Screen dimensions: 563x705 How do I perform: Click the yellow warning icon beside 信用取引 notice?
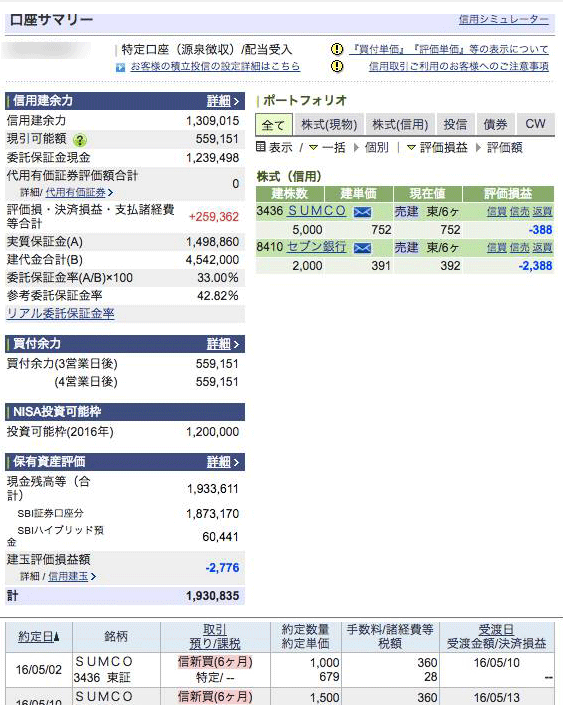click(x=337, y=66)
